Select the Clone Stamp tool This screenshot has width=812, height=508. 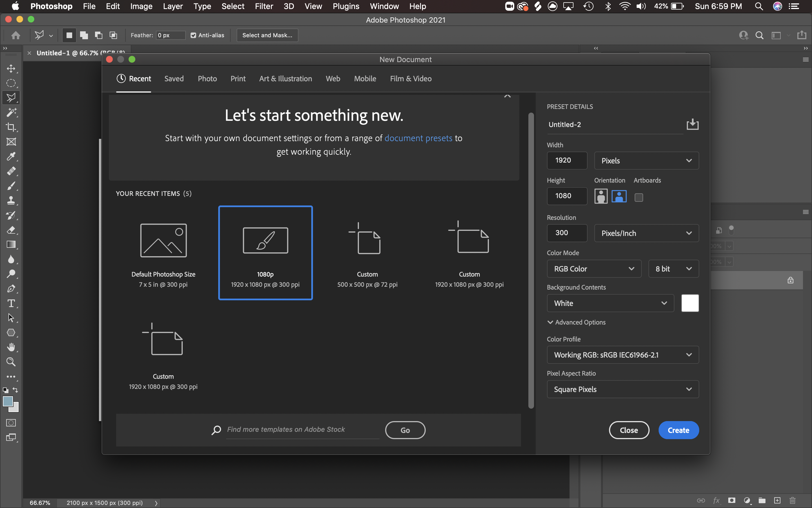[11, 201]
